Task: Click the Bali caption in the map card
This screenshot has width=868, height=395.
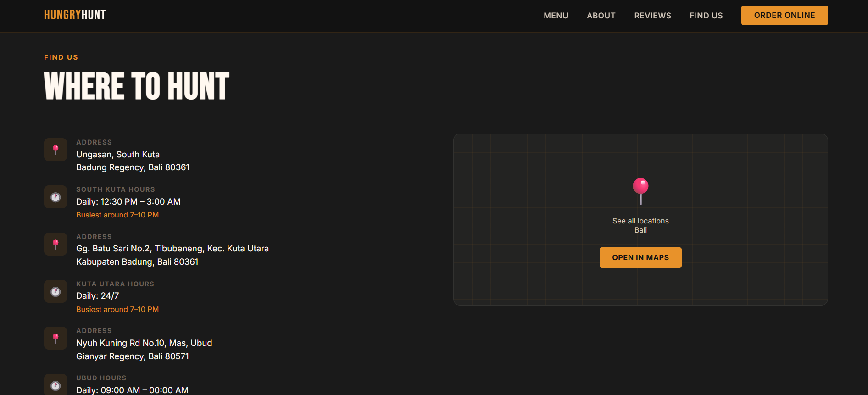Action: (640, 230)
